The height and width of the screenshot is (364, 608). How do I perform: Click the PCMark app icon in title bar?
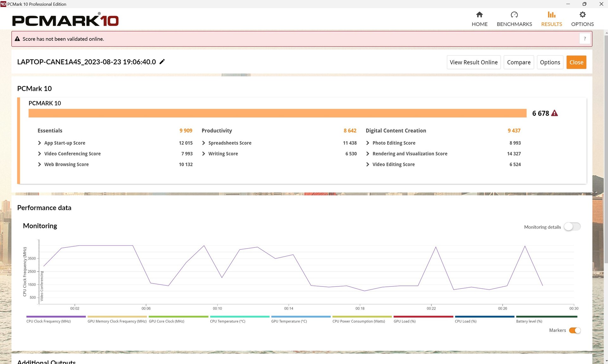[x=3, y=4]
